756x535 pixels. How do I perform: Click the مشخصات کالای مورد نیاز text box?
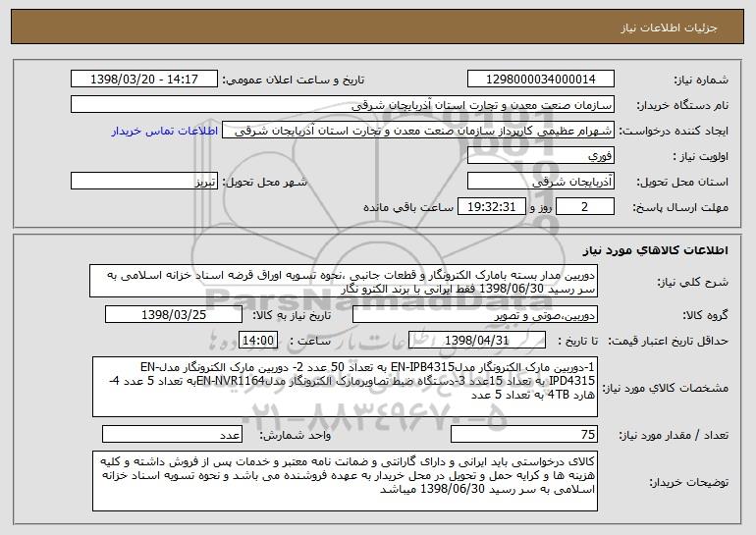point(345,387)
